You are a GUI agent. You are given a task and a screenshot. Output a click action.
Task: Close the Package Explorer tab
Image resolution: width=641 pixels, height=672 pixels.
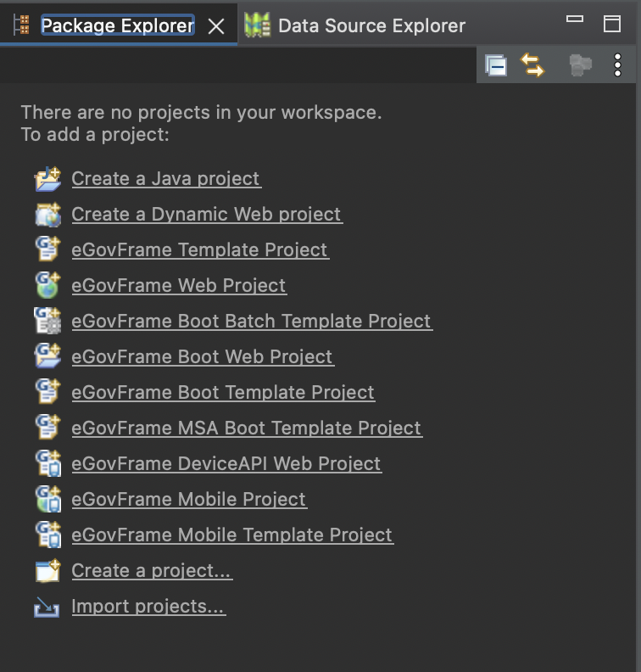tap(216, 26)
